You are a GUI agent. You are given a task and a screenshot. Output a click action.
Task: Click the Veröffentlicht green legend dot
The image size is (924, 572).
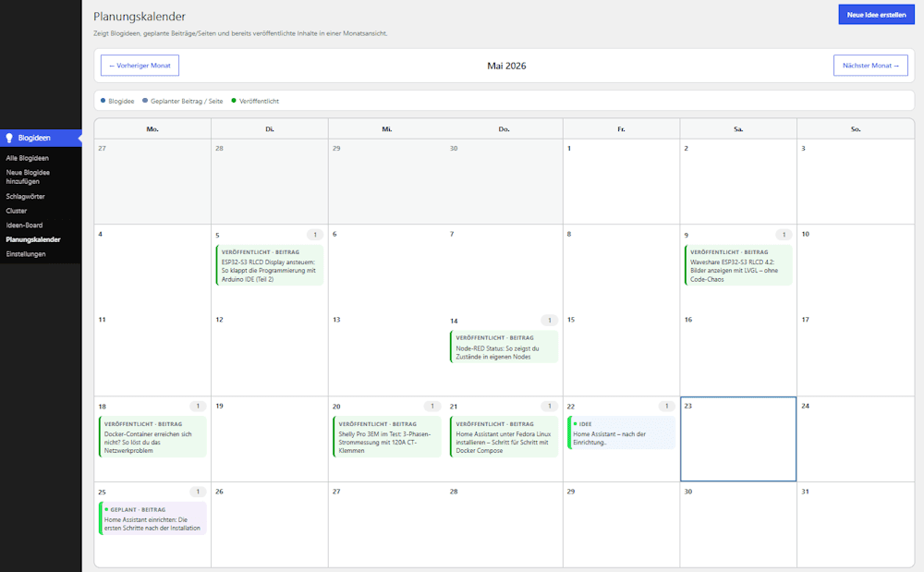[234, 101]
